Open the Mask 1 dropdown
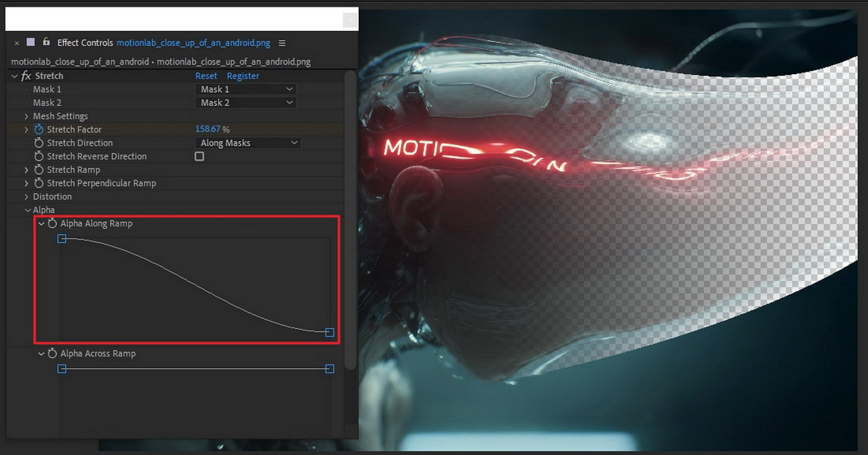 (246, 89)
